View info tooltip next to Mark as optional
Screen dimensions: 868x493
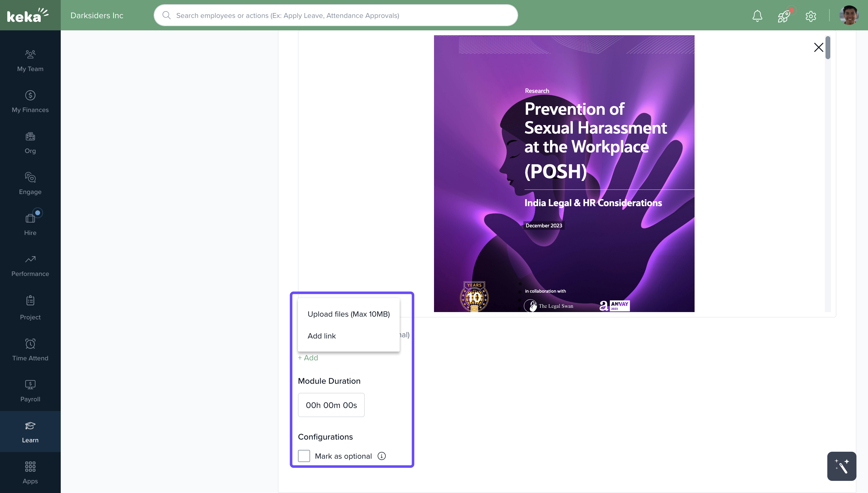click(x=382, y=456)
